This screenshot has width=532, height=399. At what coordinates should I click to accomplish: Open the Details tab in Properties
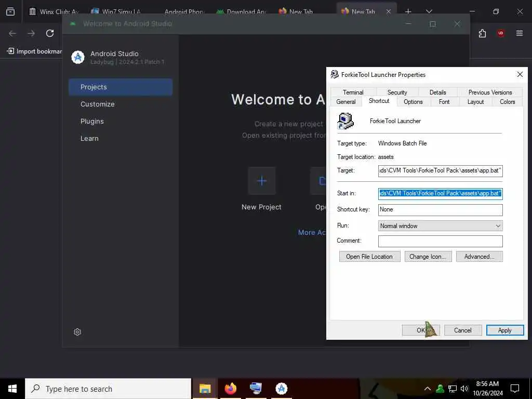[x=437, y=92]
